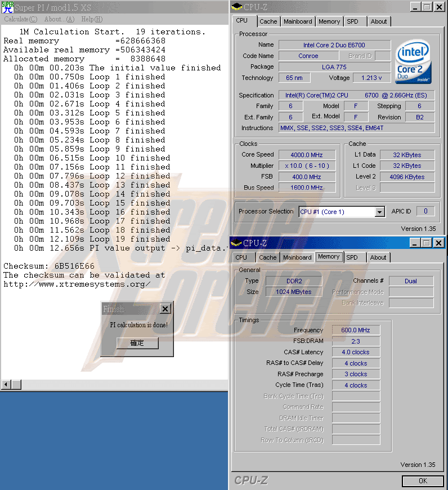Minimize the lower CPU-Z window

[414, 243]
